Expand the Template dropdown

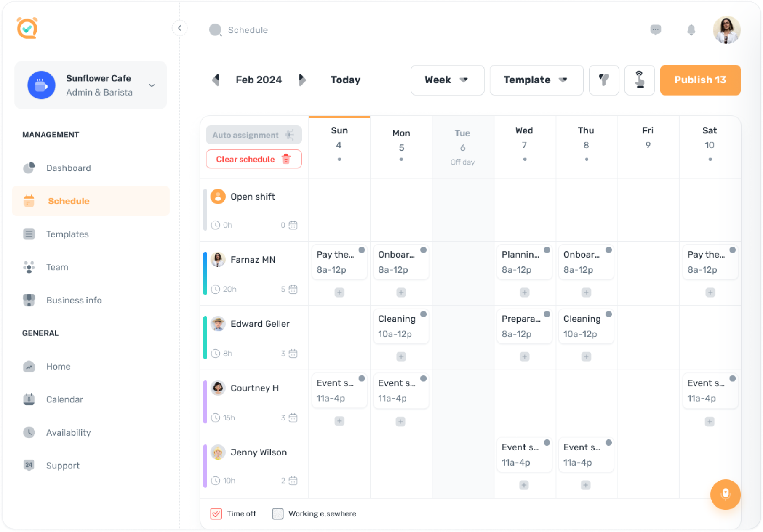[536, 80]
